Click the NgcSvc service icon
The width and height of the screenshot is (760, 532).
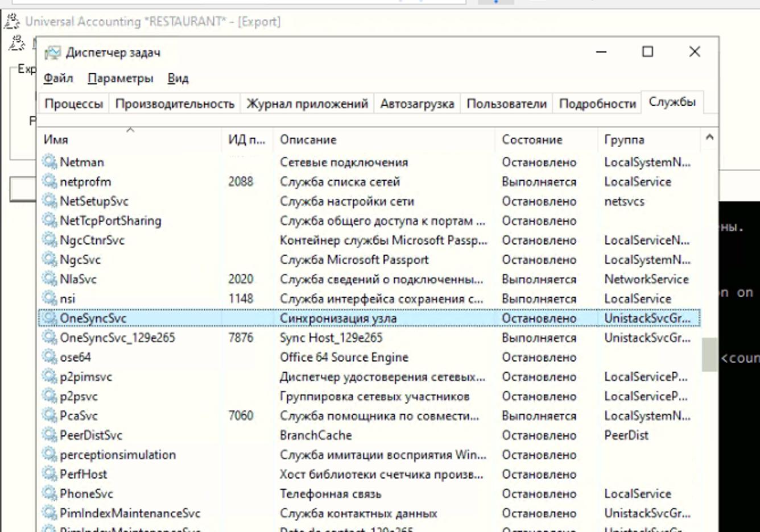[x=50, y=260]
